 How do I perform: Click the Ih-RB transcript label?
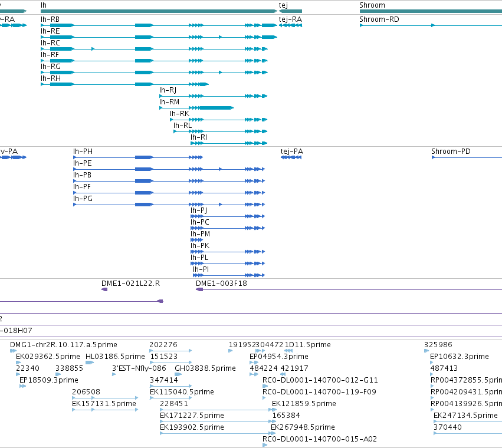point(50,19)
